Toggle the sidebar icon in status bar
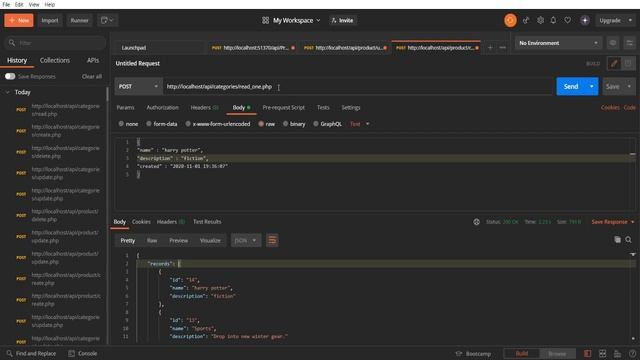640x360 pixels. [587, 353]
